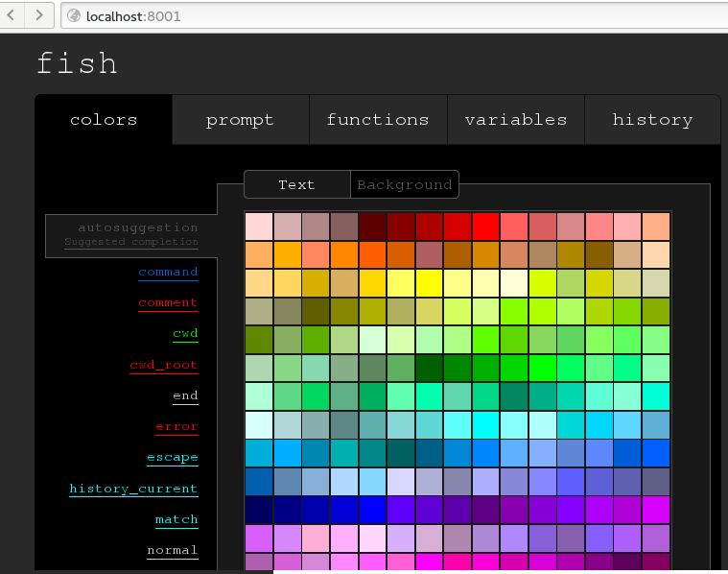Image resolution: width=728 pixels, height=574 pixels.
Task: Click the fish page title
Action: coord(77,62)
